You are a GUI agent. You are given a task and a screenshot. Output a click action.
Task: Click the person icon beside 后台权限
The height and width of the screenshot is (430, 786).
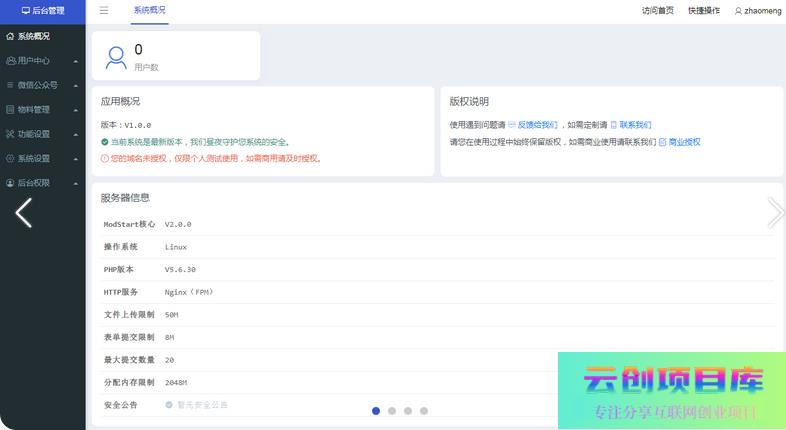click(10, 183)
